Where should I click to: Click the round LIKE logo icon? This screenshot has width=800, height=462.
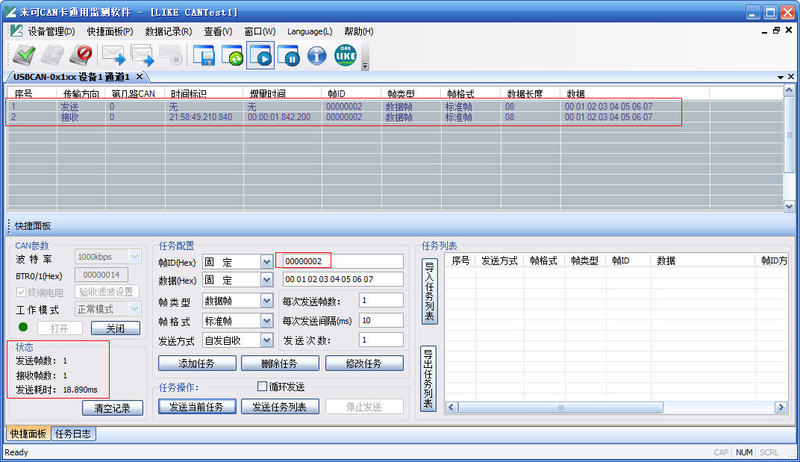coord(345,55)
